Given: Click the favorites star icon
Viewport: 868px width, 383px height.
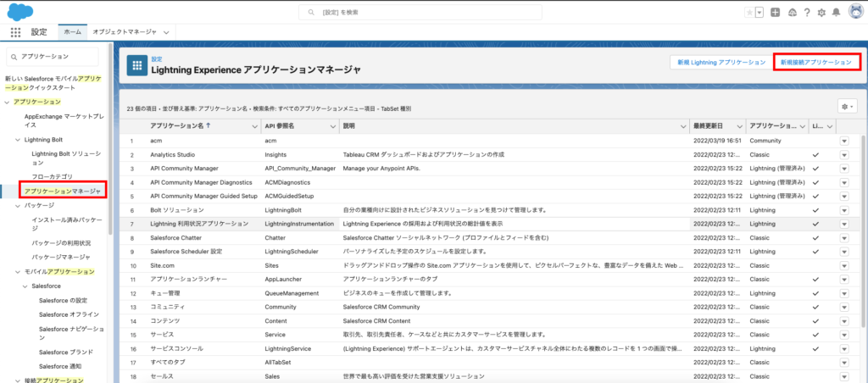Looking at the screenshot, I should 748,12.
